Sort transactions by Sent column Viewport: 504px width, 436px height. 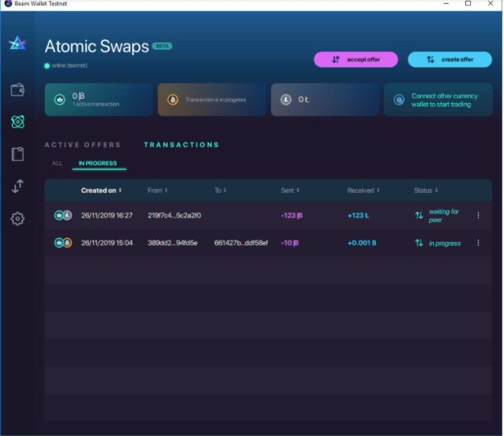pyautogui.click(x=290, y=191)
